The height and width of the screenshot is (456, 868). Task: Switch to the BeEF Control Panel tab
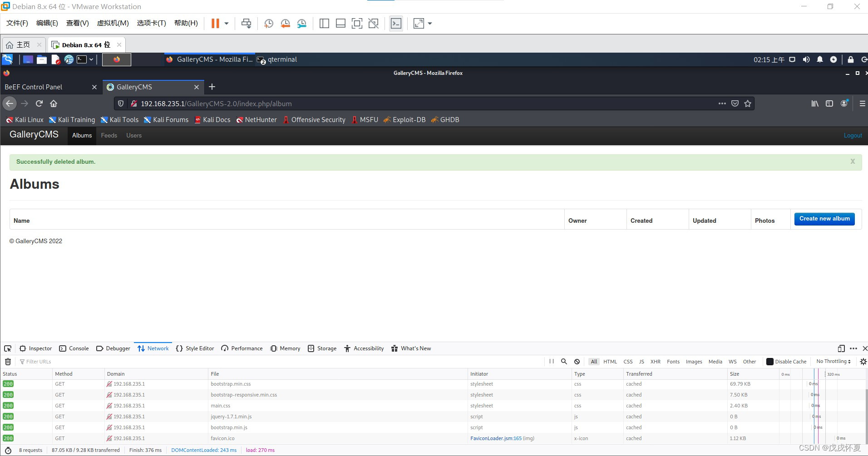tap(34, 87)
